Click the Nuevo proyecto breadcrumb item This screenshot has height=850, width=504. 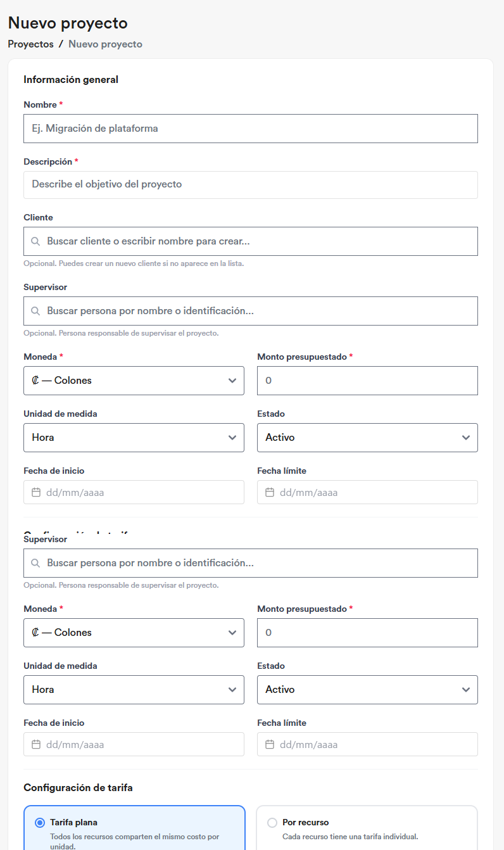click(105, 44)
